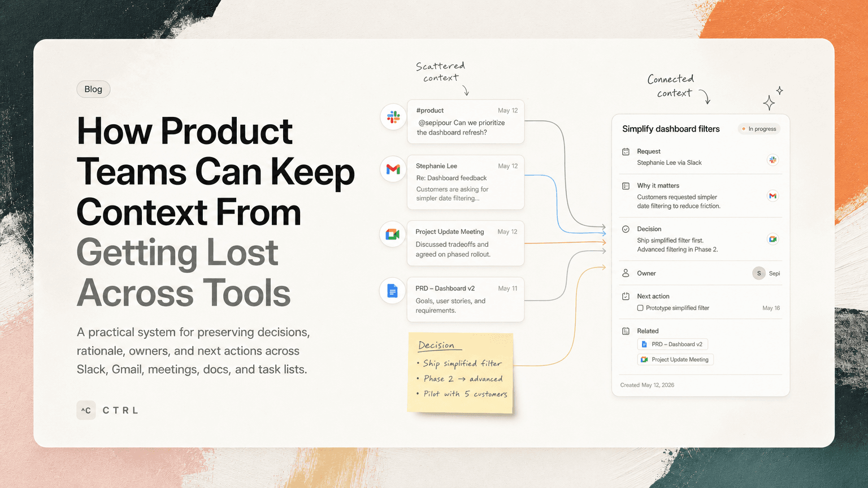Click the Simplify dashboard filters title
The width and height of the screenshot is (868, 488).
coord(671,129)
